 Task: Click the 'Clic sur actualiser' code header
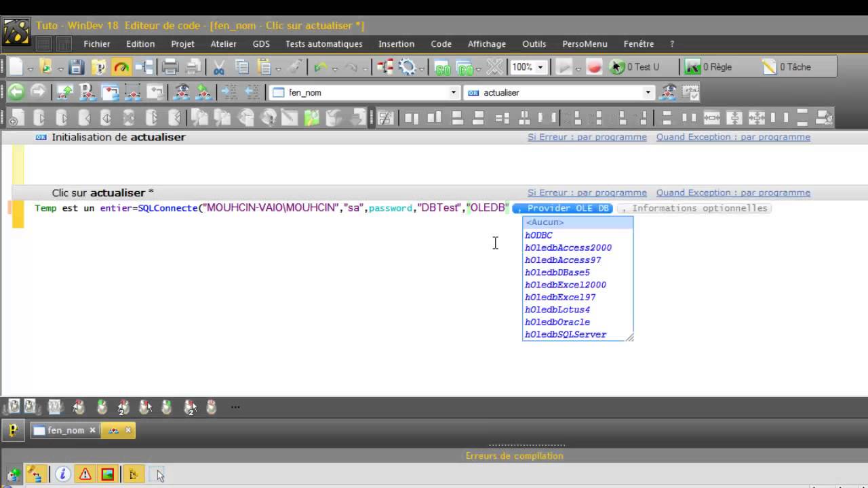[x=103, y=192]
